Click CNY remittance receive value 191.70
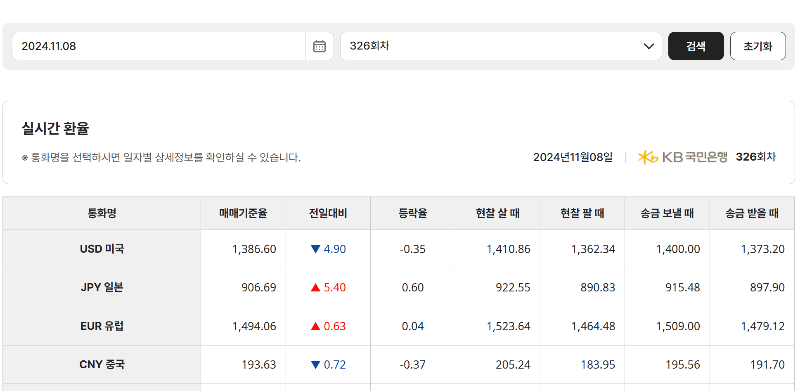 point(767,364)
